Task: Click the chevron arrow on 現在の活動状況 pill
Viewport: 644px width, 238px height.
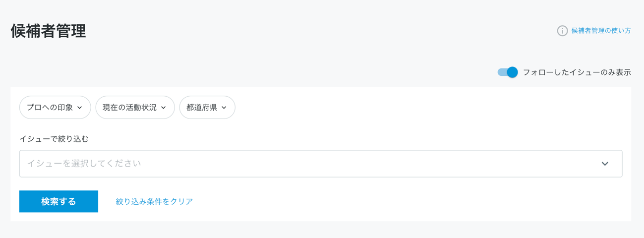Action: point(164,108)
